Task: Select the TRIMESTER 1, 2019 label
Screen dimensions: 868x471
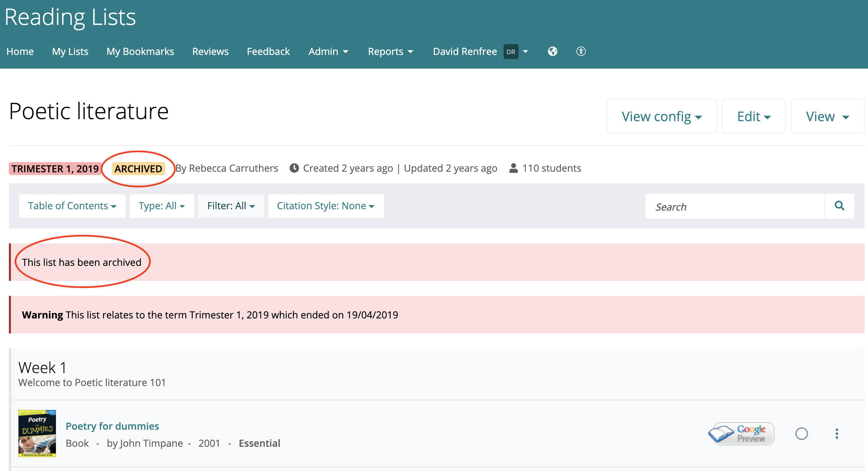Action: [55, 169]
